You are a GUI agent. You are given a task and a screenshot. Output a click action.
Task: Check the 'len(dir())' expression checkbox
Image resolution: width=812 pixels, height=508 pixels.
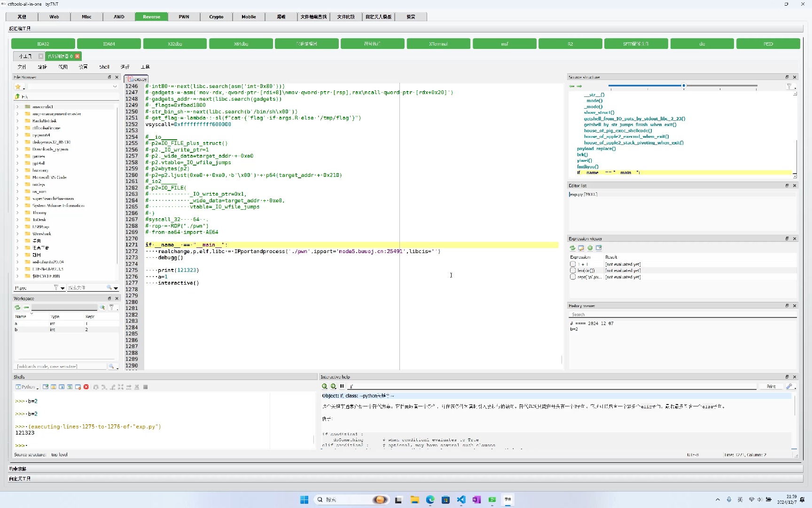(x=573, y=270)
